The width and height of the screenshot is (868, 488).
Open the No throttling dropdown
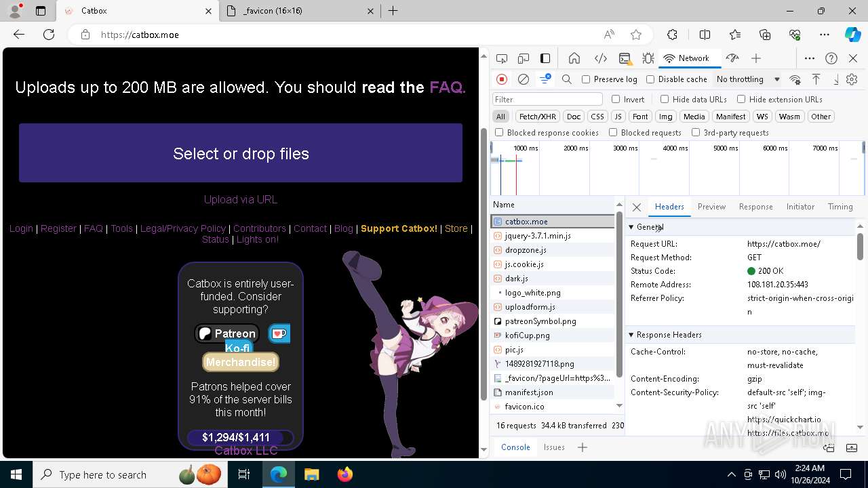tap(747, 79)
